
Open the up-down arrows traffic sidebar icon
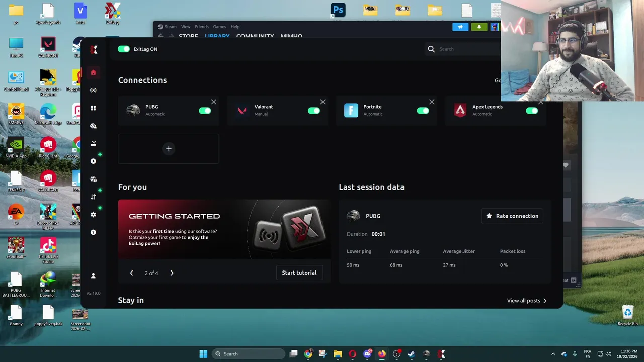coord(93,197)
